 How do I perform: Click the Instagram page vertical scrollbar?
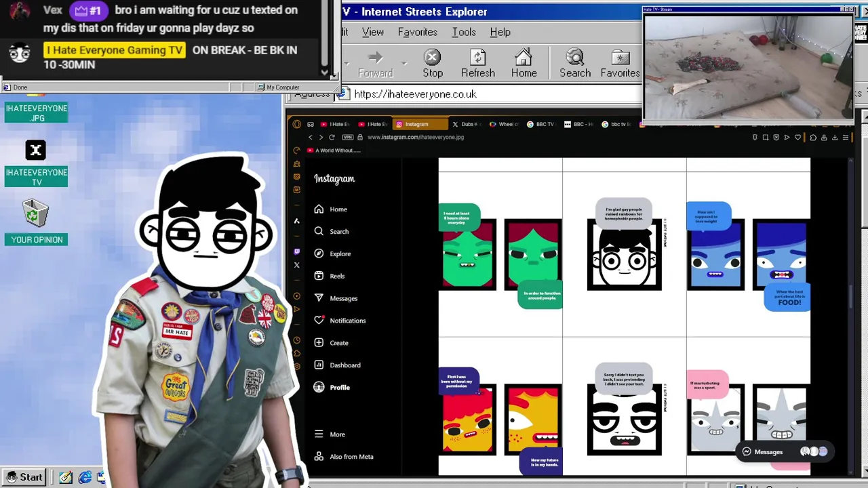[852, 298]
